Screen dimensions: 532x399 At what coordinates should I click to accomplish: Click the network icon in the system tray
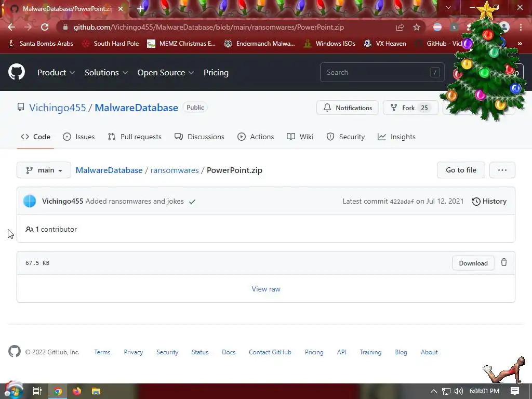click(446, 391)
